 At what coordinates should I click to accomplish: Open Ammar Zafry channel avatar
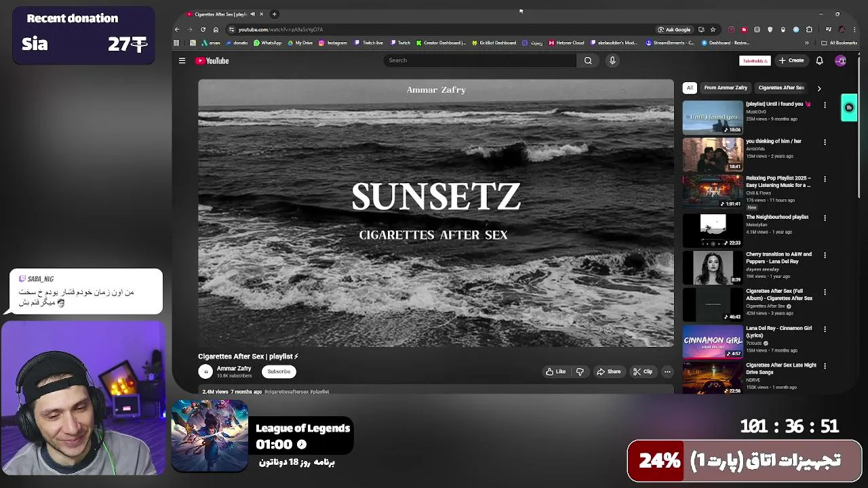point(205,371)
